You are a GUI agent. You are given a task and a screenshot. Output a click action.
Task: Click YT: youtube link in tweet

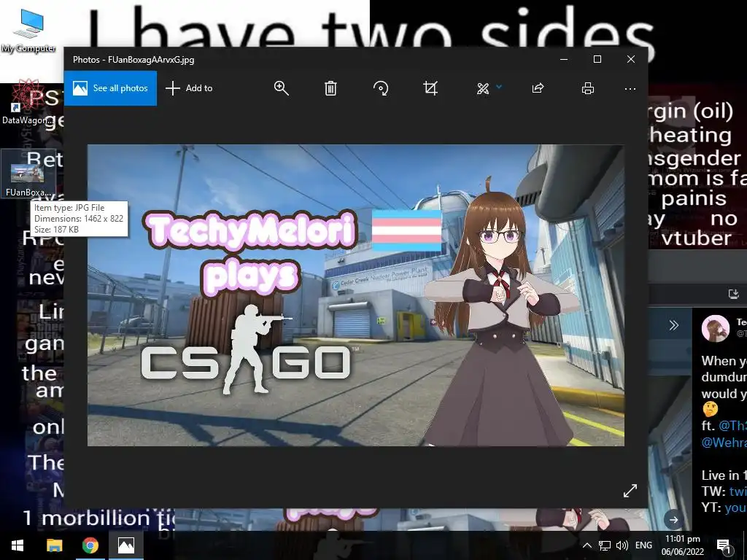tap(735, 507)
